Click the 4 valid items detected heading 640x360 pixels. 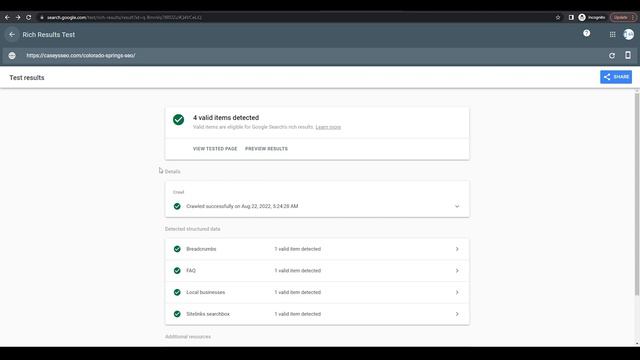click(x=226, y=118)
